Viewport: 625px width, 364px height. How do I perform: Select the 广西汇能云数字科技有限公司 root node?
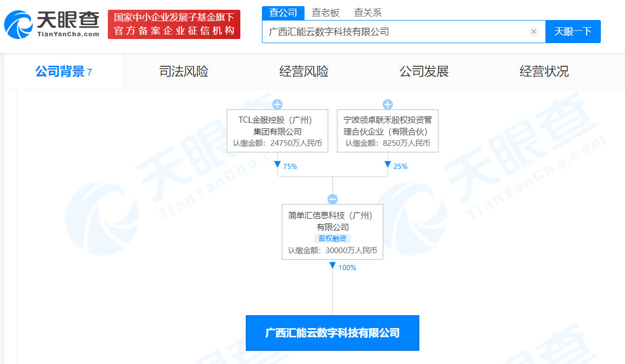tap(332, 333)
